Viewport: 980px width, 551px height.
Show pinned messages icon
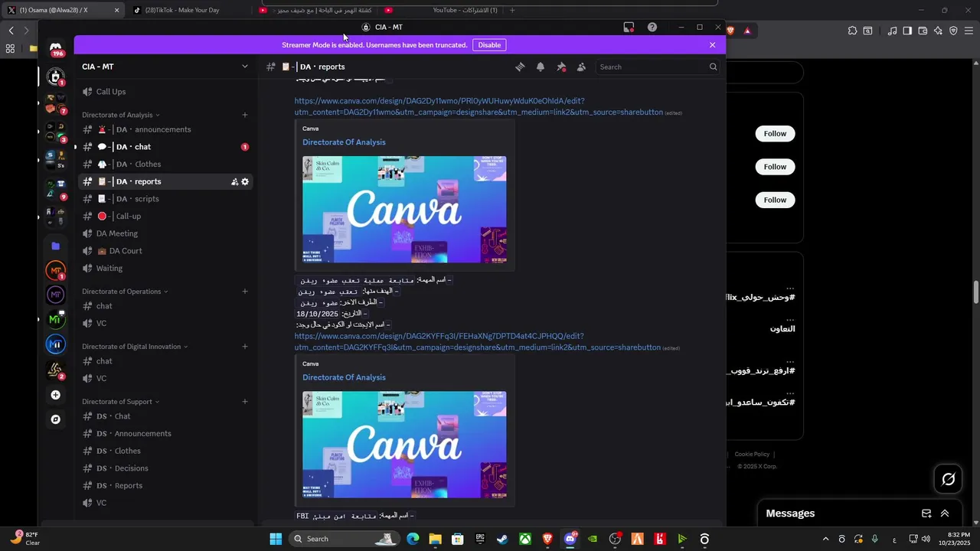(561, 67)
